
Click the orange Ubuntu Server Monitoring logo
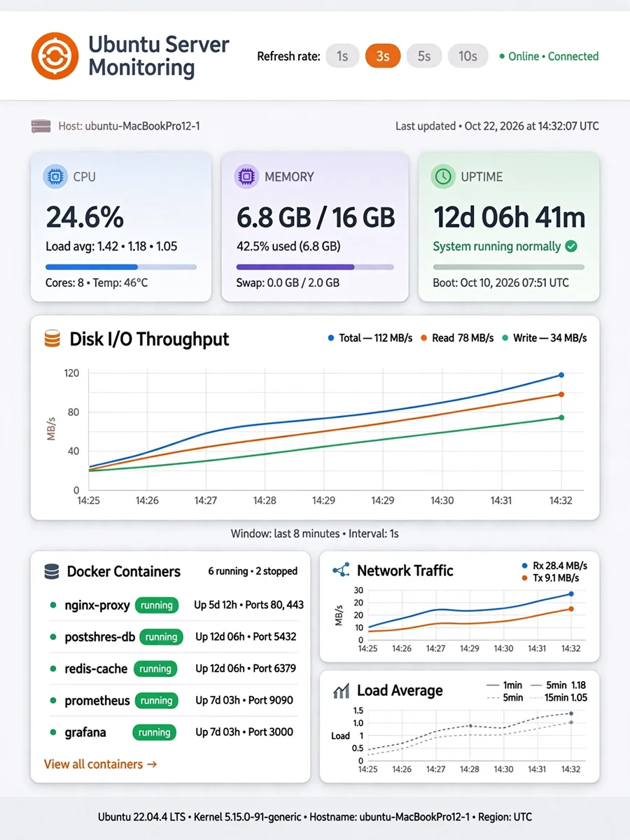55,56
